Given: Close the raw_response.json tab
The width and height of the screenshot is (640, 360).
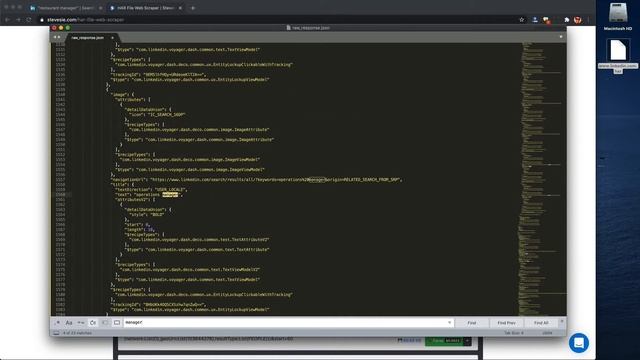Looking at the screenshot, I should pyautogui.click(x=113, y=38).
